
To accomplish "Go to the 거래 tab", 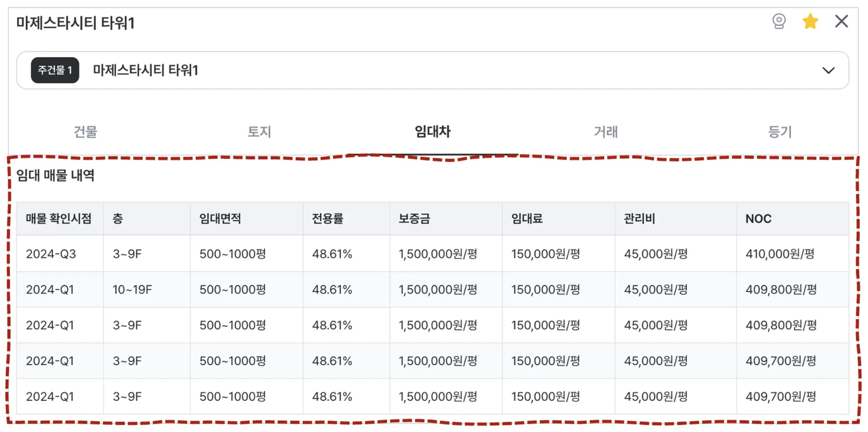I will (606, 132).
